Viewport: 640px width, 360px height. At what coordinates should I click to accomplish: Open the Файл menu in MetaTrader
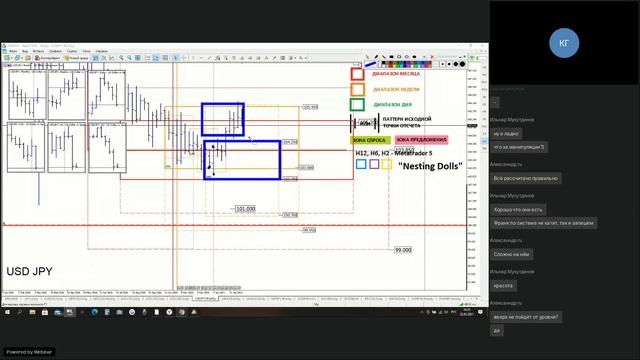pyautogui.click(x=13, y=51)
